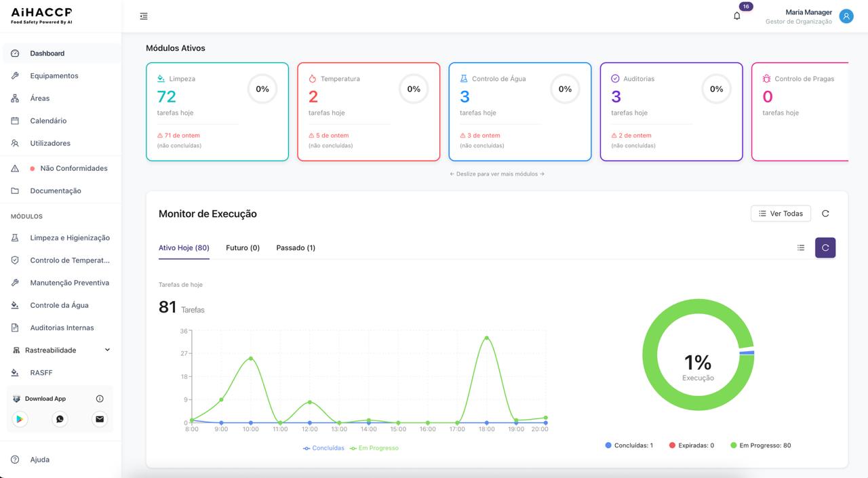Click the email envelope icon
Image resolution: width=868 pixels, height=478 pixels.
pyautogui.click(x=100, y=419)
